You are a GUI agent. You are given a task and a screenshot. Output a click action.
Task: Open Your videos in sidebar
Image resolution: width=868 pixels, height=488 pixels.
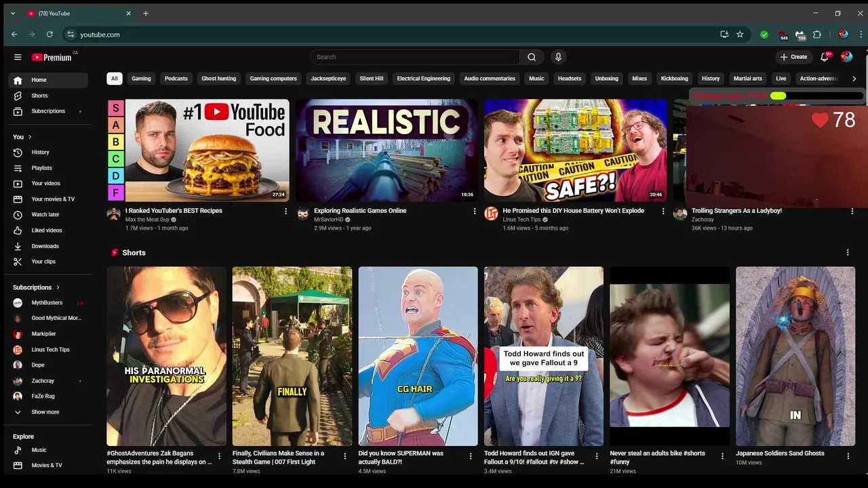(48, 184)
